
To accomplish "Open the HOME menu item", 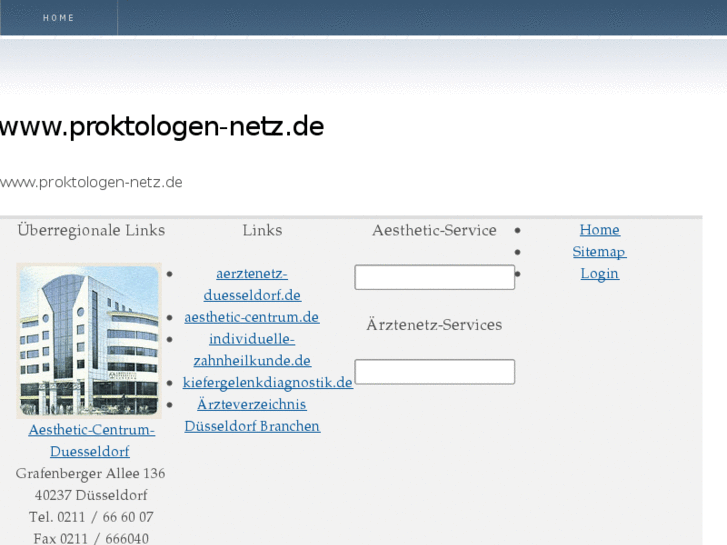I will click(58, 18).
